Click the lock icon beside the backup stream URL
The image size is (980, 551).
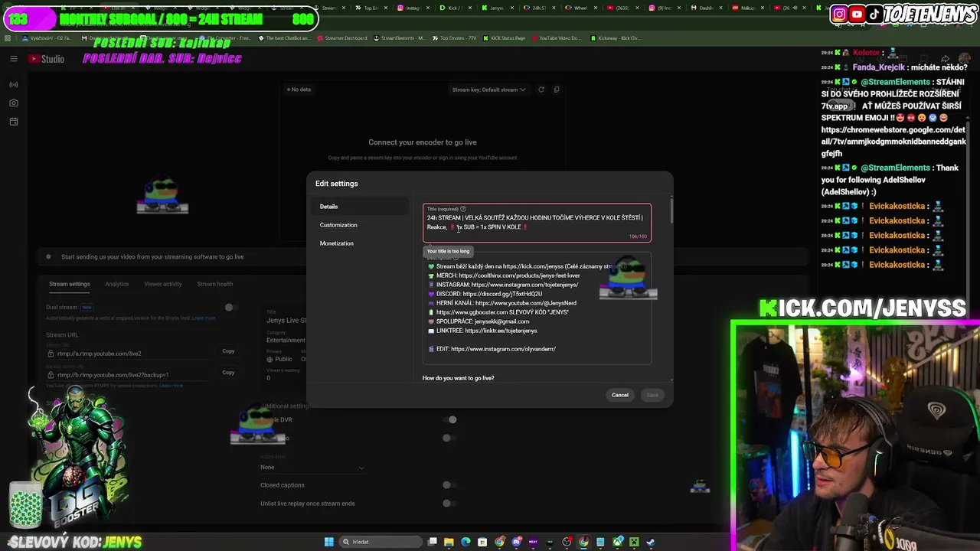pos(51,375)
